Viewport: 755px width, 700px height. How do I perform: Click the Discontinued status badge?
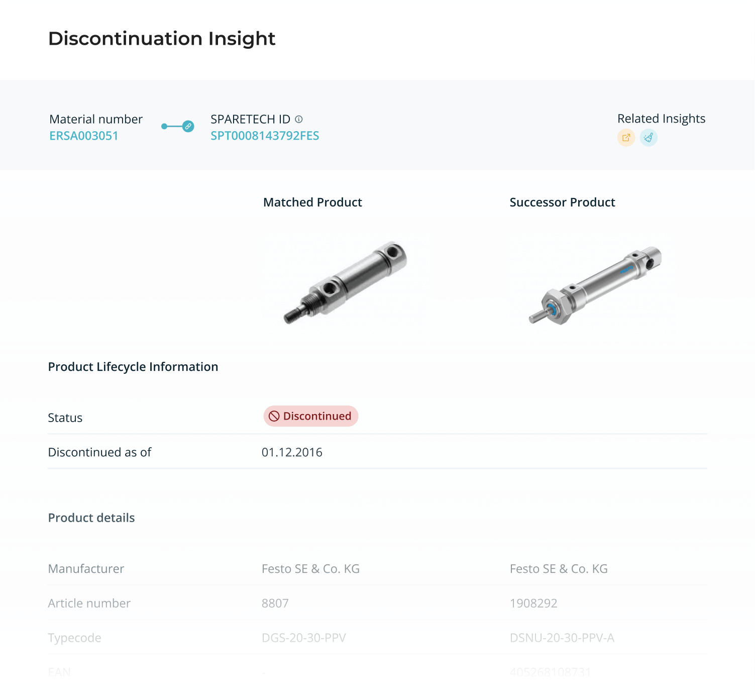(310, 416)
